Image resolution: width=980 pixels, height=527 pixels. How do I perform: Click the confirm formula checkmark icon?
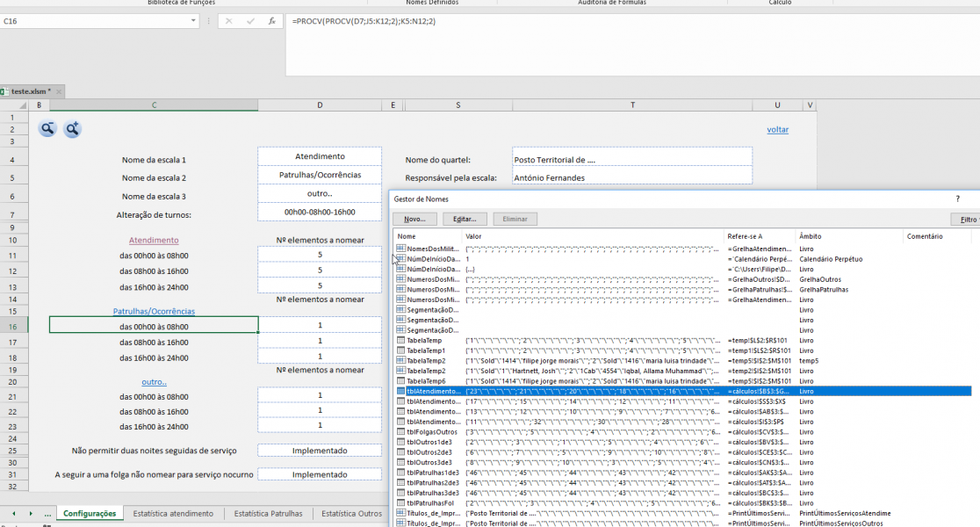pos(250,21)
